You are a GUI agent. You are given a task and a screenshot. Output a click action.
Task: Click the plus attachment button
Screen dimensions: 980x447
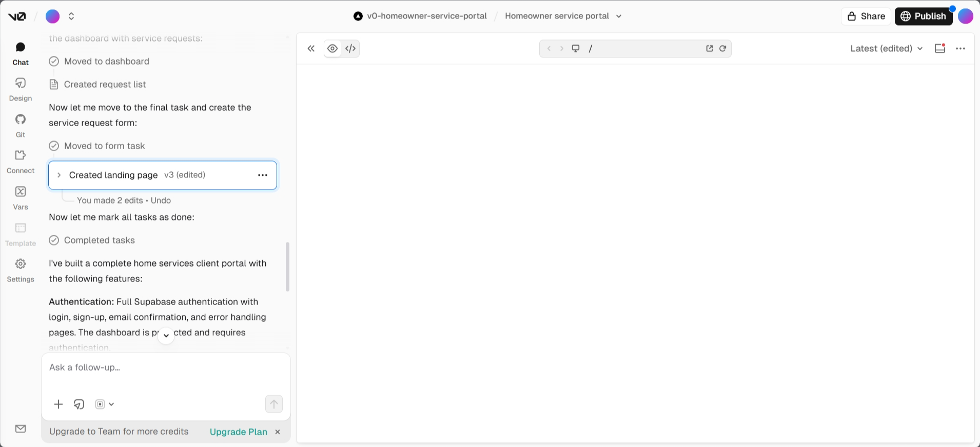click(x=58, y=404)
